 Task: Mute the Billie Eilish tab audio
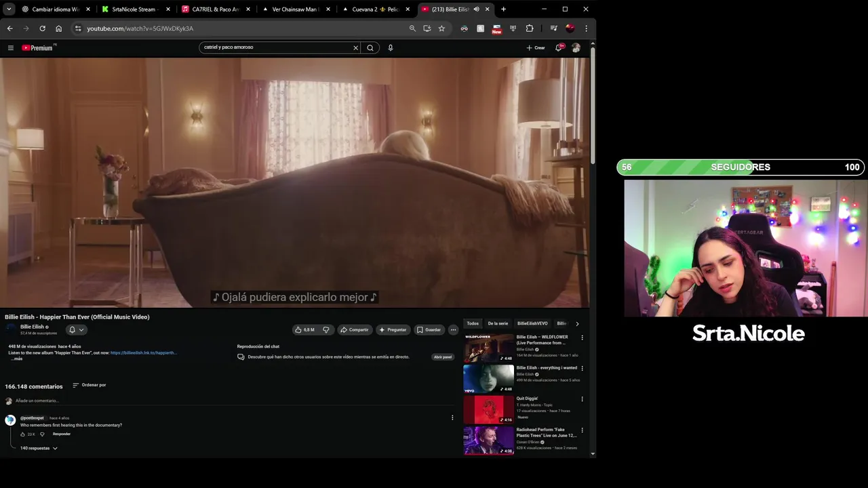click(x=476, y=9)
